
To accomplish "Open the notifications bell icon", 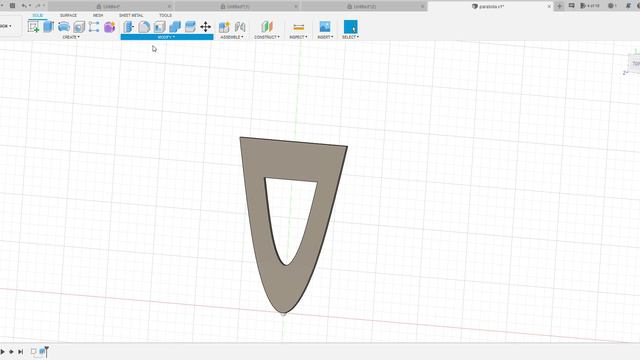I will tap(629, 6).
